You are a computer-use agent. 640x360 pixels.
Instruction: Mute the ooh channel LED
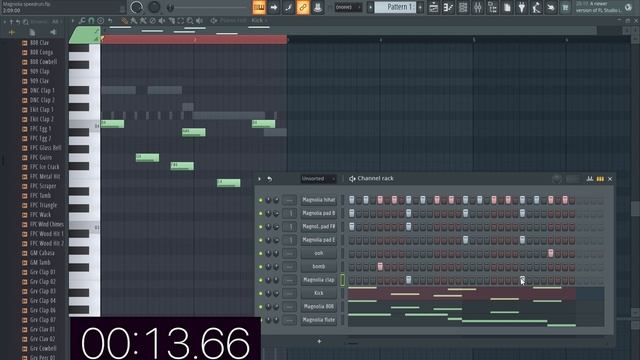pyautogui.click(x=260, y=253)
